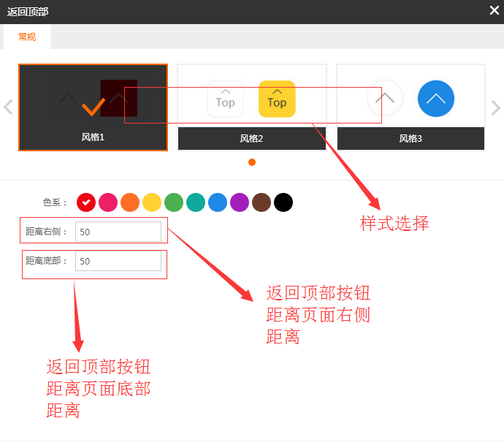The image size is (504, 448).
Task: Click the orange checkmark on 风格1
Action: (93, 107)
